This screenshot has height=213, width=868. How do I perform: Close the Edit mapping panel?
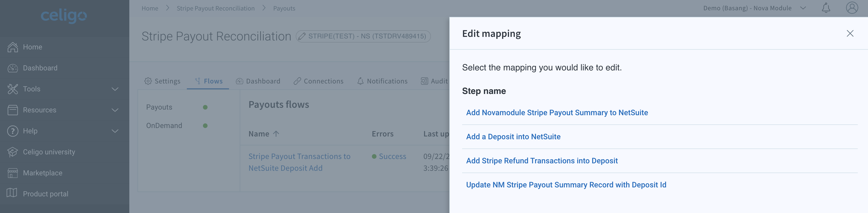[850, 34]
